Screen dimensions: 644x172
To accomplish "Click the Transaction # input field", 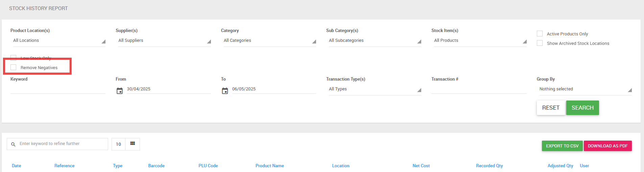I will pyautogui.click(x=479, y=89).
